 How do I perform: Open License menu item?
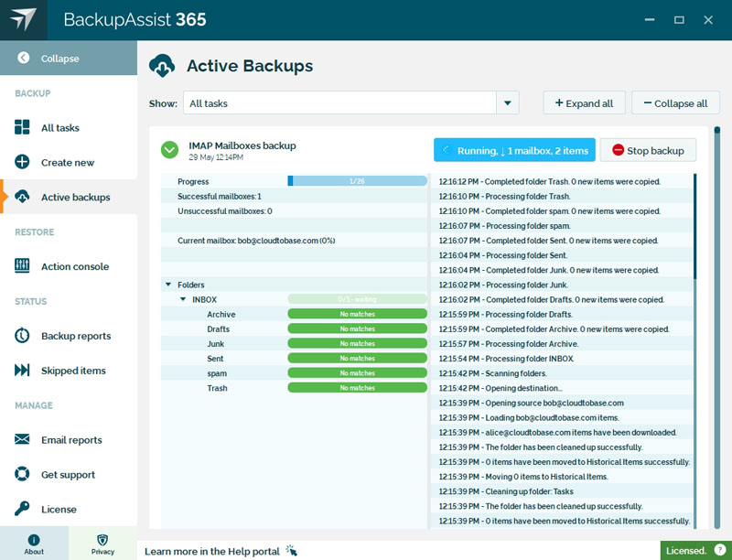coord(69,509)
